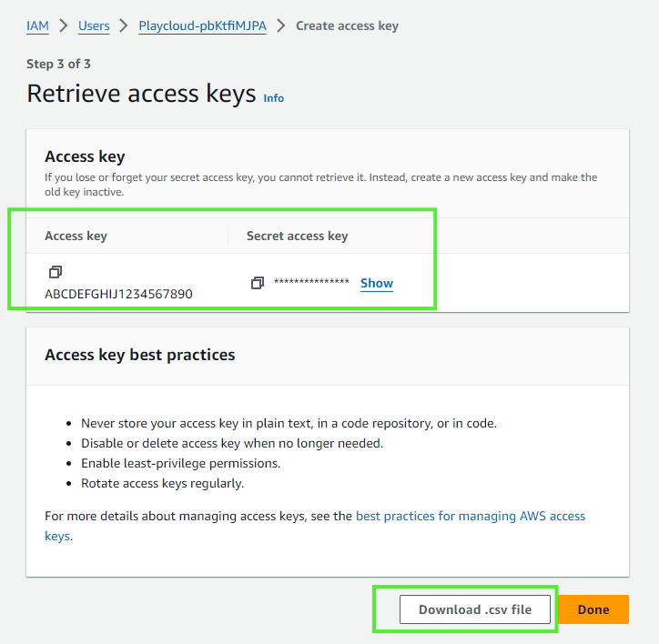
Task: Open Info link beside page title
Action: (x=273, y=98)
